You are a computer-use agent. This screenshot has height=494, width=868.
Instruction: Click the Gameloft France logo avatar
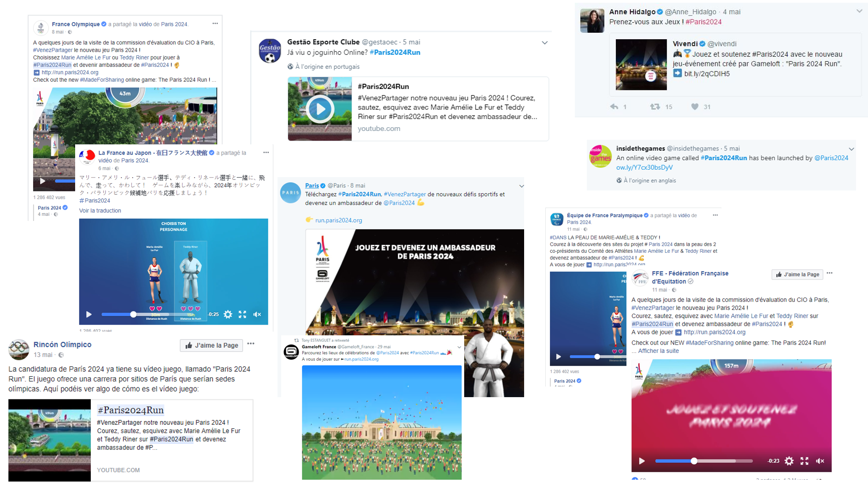click(291, 352)
